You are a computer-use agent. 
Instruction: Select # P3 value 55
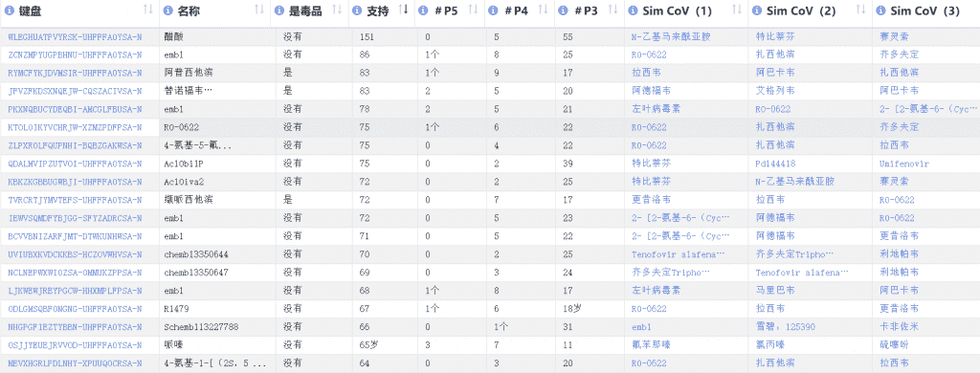568,37
